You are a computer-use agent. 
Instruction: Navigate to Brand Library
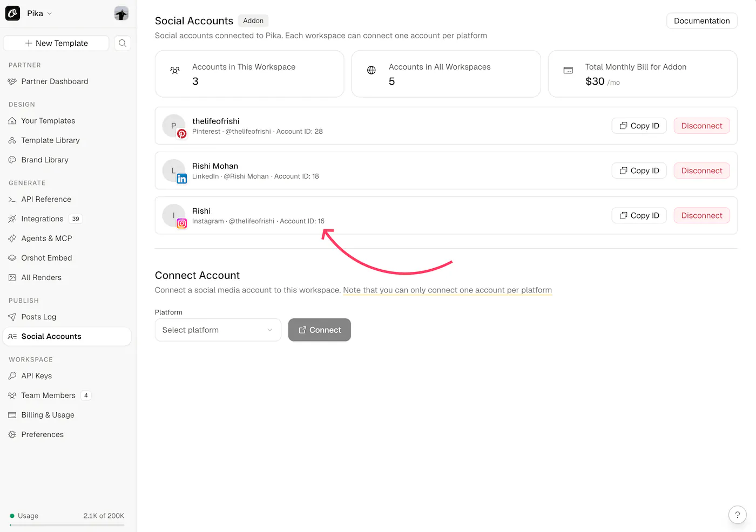tap(45, 160)
